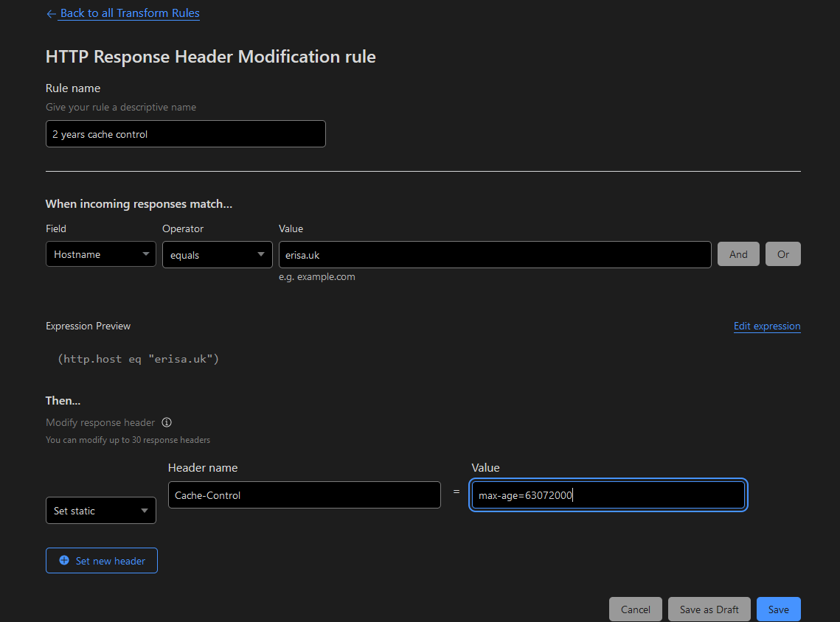
Task: Click the Save as Draft button
Action: pos(709,609)
